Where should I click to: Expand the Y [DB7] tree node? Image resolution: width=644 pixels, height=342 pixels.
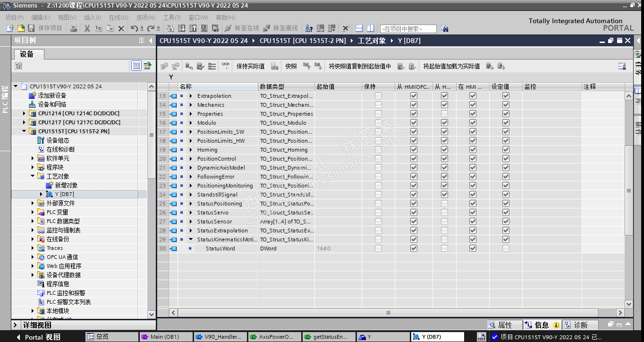point(41,194)
